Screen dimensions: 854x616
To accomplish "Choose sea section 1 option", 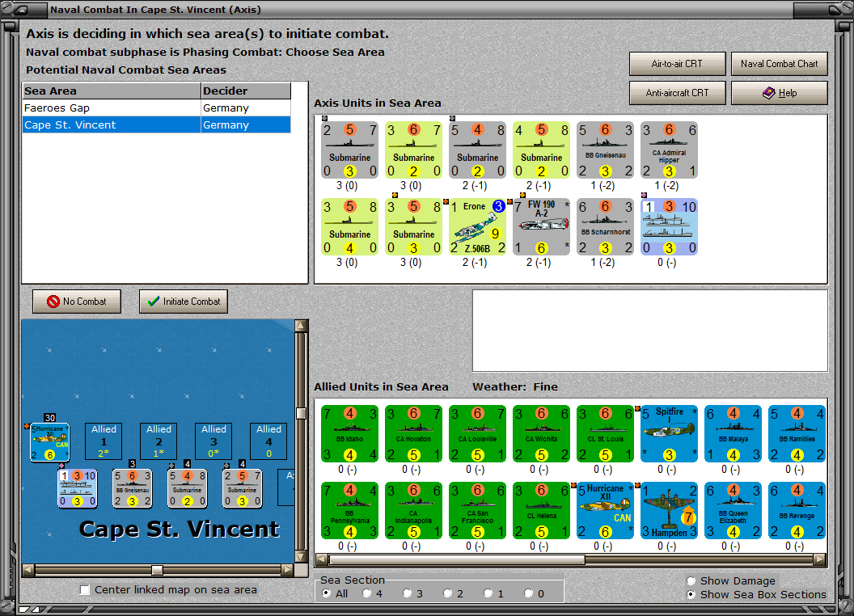I will pos(488,593).
